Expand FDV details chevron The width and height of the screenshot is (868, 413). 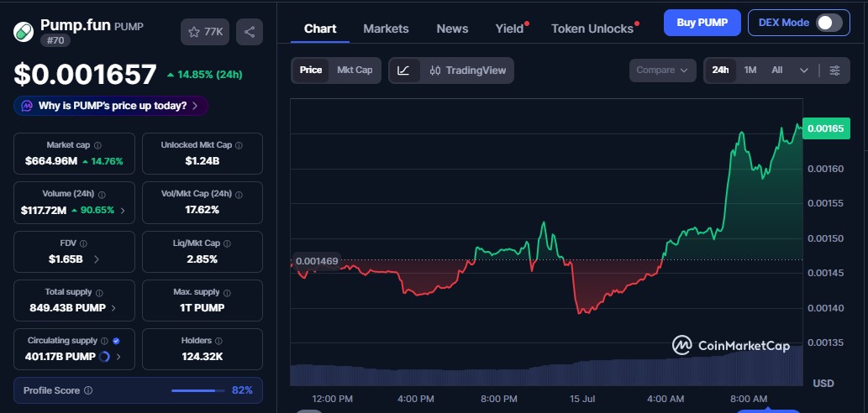click(97, 259)
